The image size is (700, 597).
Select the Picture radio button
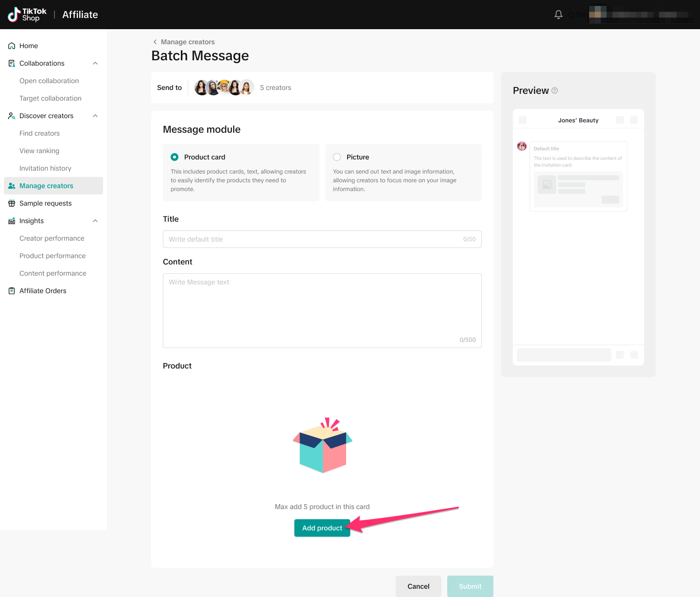(x=337, y=157)
